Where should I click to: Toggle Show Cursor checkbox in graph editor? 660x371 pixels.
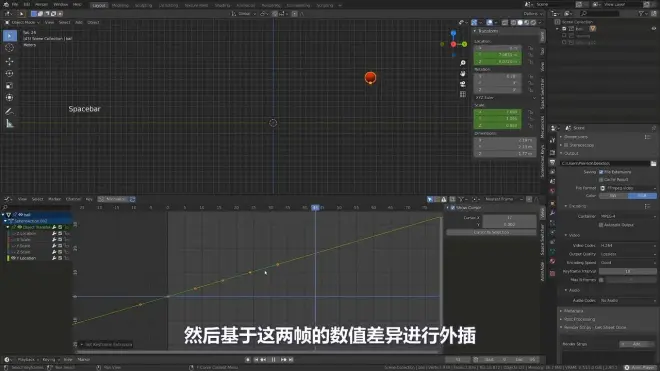[x=453, y=208]
